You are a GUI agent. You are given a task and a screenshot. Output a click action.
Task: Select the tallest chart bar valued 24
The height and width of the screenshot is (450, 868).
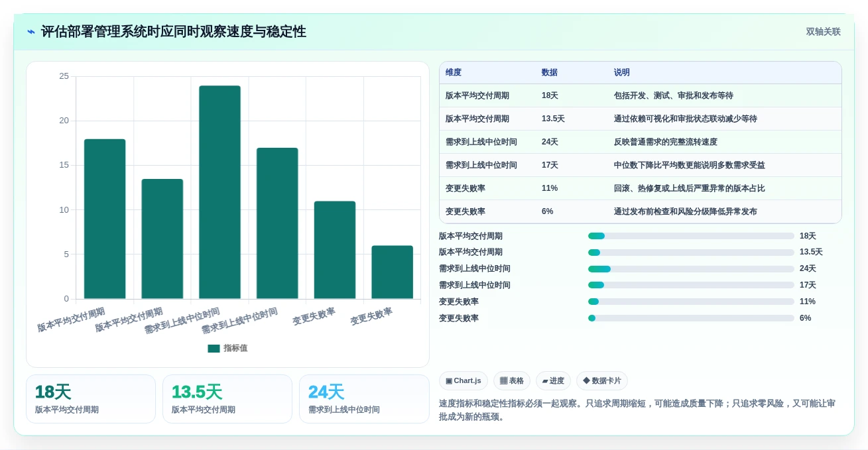pyautogui.click(x=219, y=192)
